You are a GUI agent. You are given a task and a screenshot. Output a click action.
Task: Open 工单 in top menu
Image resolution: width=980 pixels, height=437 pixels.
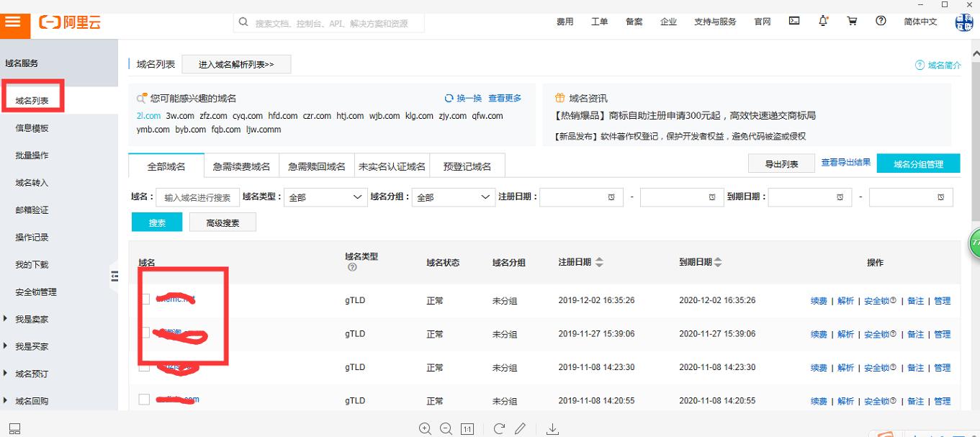pos(600,22)
